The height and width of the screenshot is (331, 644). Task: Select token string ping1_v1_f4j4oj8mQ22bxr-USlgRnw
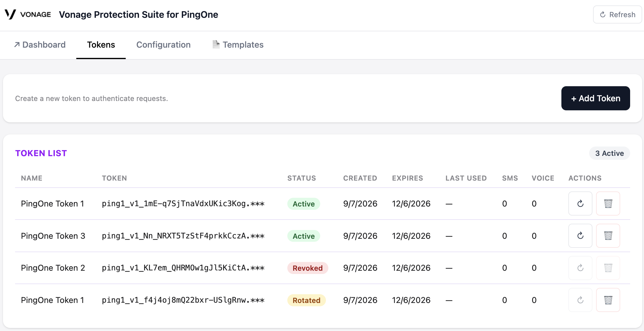tap(183, 300)
